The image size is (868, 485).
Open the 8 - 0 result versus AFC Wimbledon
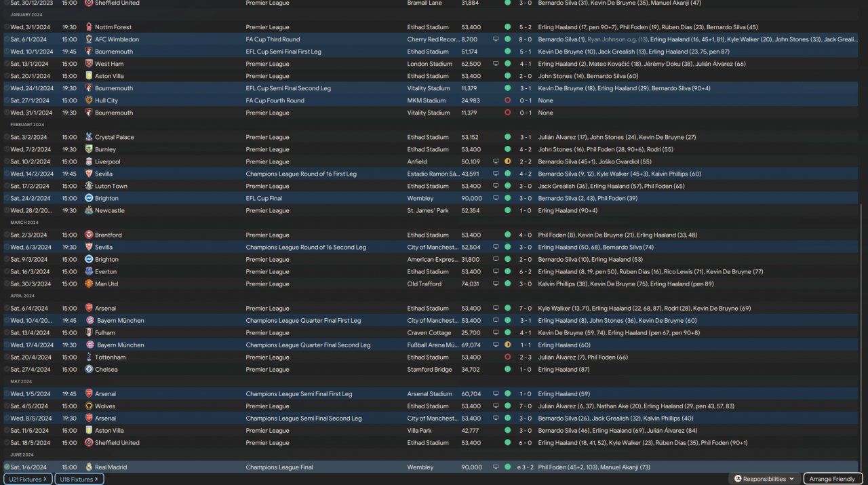(524, 39)
